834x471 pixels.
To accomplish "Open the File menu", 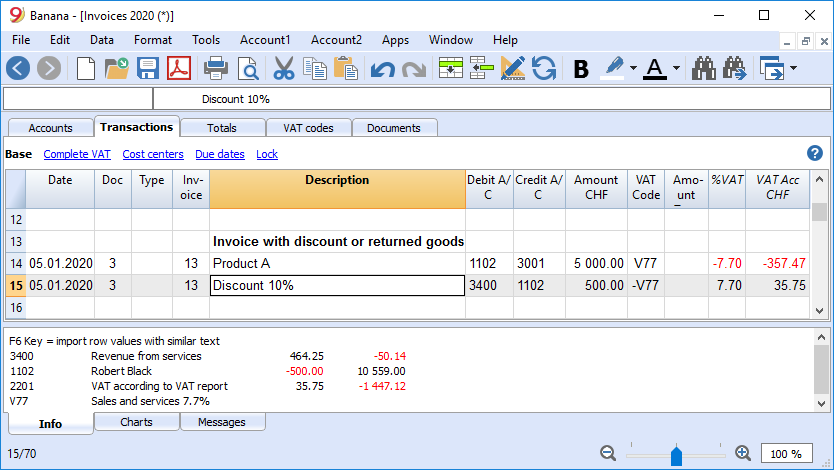I will [x=21, y=40].
